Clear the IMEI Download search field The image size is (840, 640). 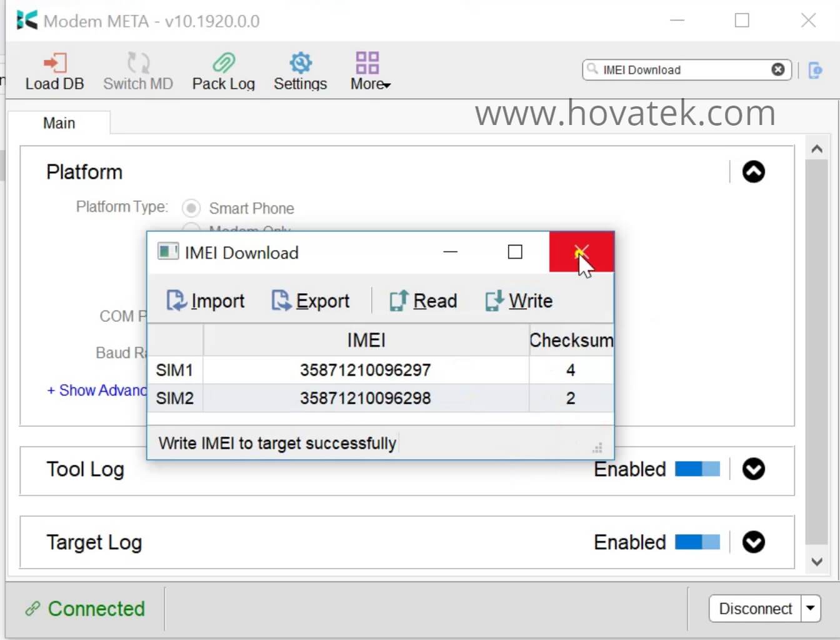click(x=777, y=69)
